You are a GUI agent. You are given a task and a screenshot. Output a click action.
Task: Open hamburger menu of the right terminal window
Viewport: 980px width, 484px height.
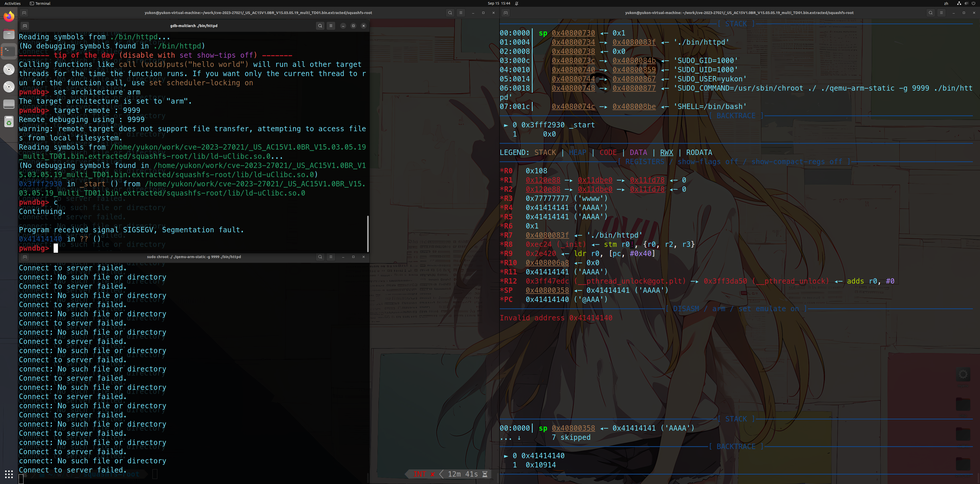click(x=941, y=13)
